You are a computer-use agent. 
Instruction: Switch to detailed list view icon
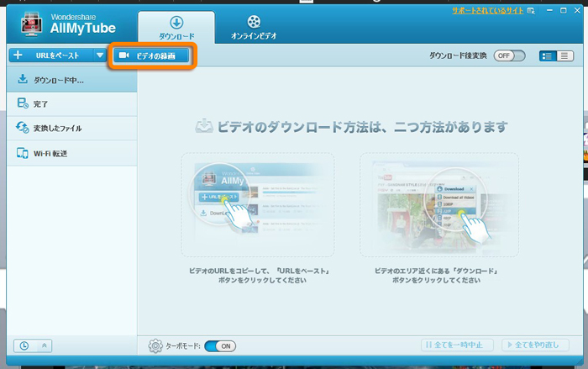click(548, 56)
